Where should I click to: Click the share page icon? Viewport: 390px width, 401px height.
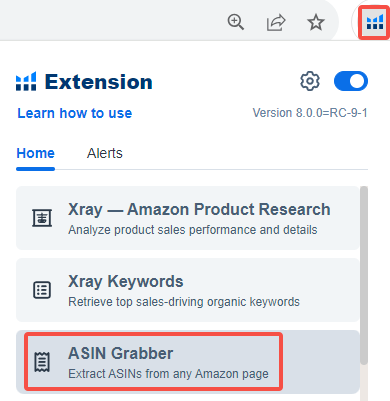(x=276, y=22)
